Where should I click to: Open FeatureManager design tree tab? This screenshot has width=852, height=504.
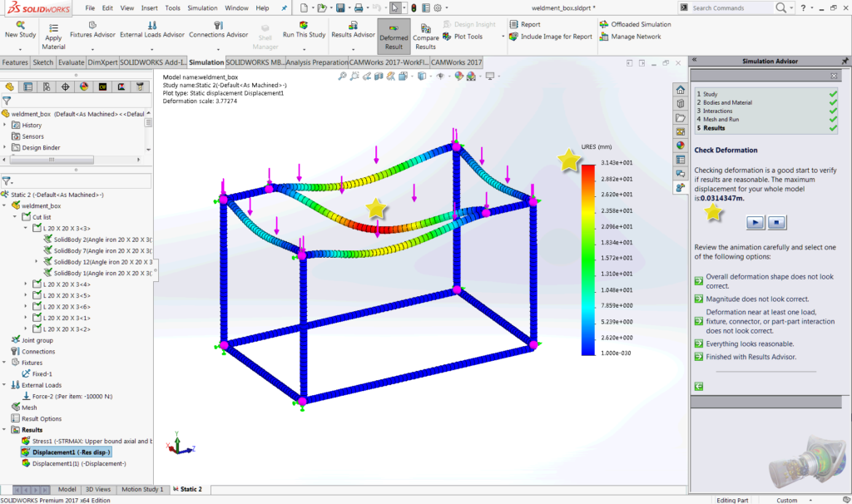pyautogui.click(x=9, y=86)
